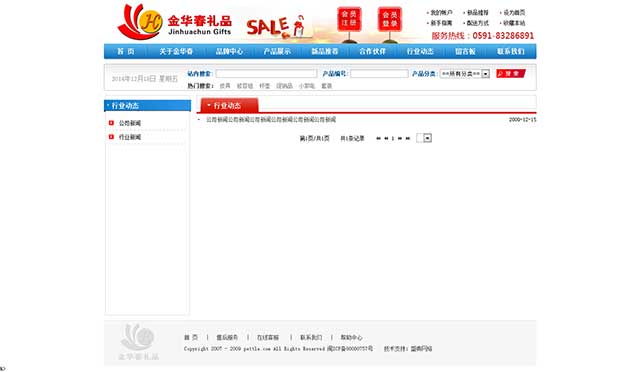
Task: Open the news article link dated 12-15
Action: (x=271, y=120)
